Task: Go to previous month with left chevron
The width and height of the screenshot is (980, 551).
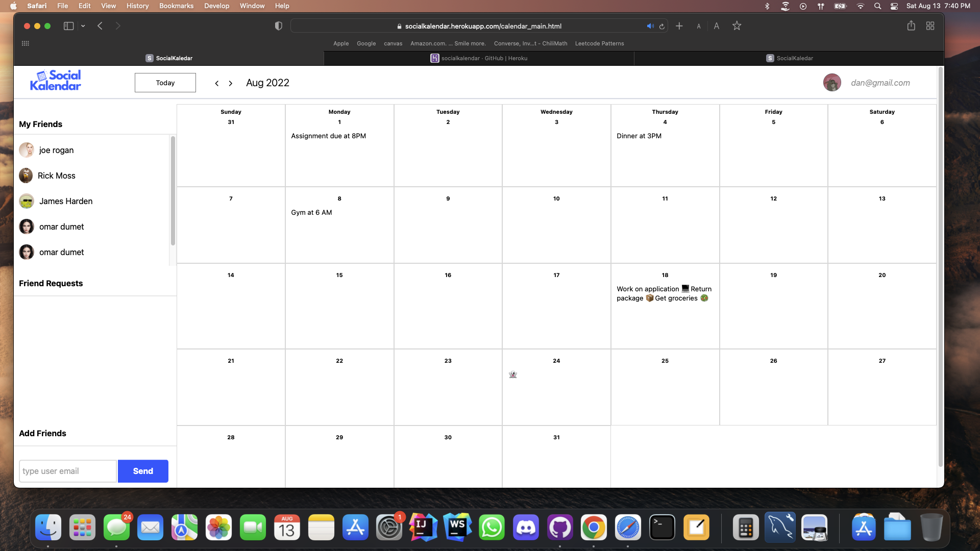Action: [x=217, y=83]
